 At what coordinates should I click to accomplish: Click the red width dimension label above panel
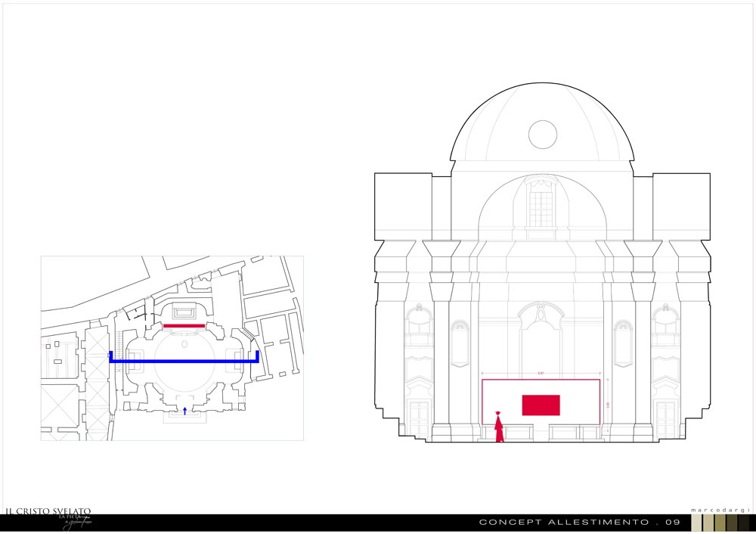point(541,374)
